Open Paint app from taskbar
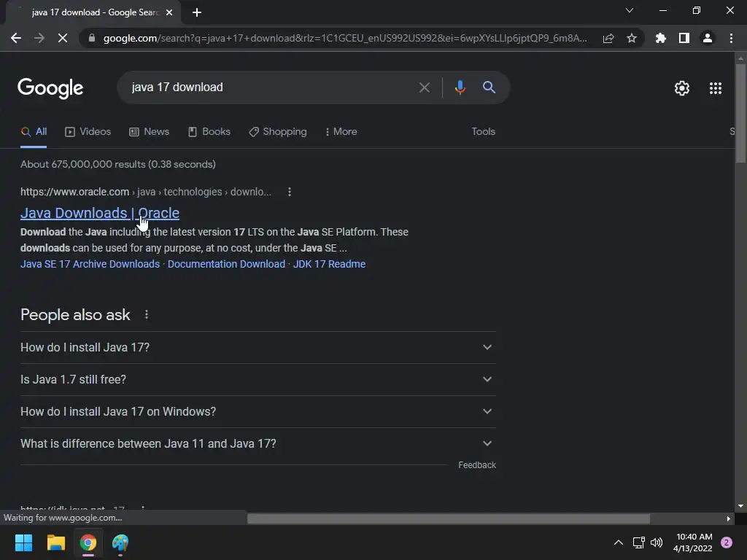The image size is (747, 560). pos(120,542)
